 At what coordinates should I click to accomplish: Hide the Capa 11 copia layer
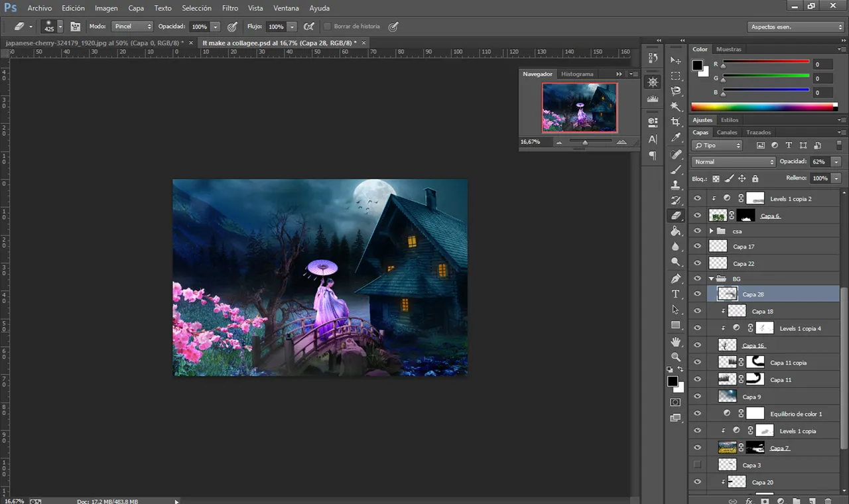(x=697, y=362)
